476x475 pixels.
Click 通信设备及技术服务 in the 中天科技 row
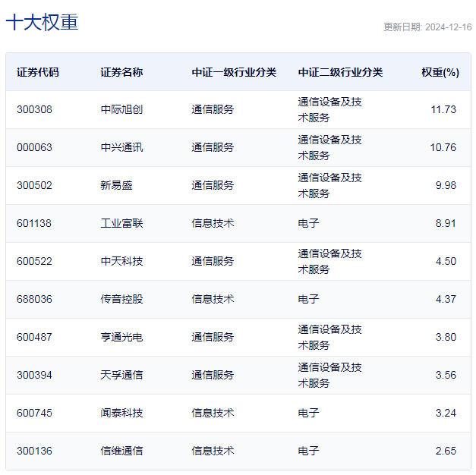click(329, 261)
